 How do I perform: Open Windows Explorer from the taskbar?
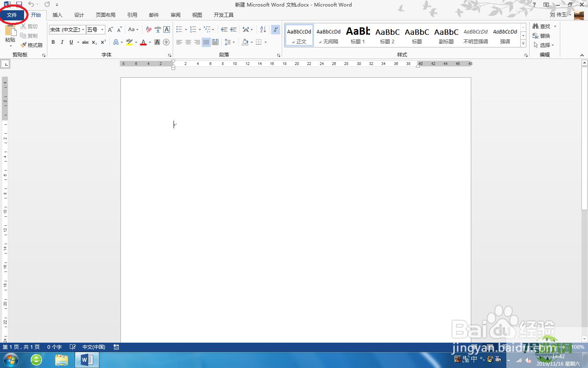pyautogui.click(x=61, y=360)
